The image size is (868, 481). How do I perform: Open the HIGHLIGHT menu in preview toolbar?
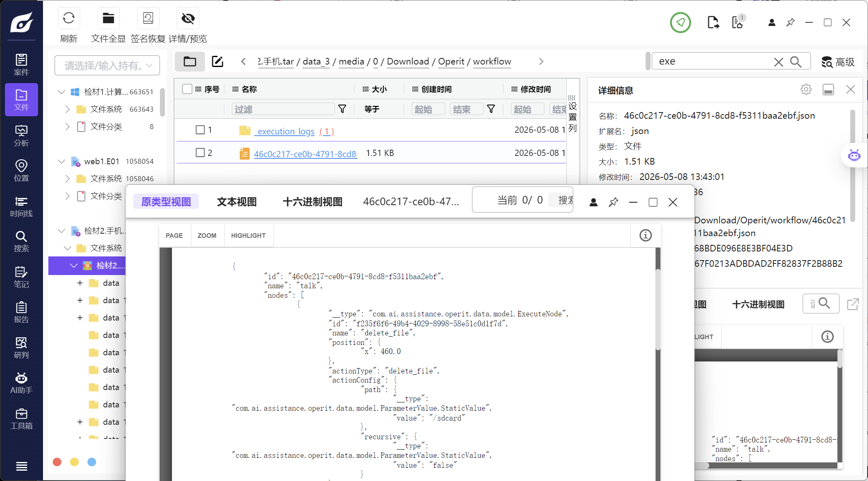(248, 235)
